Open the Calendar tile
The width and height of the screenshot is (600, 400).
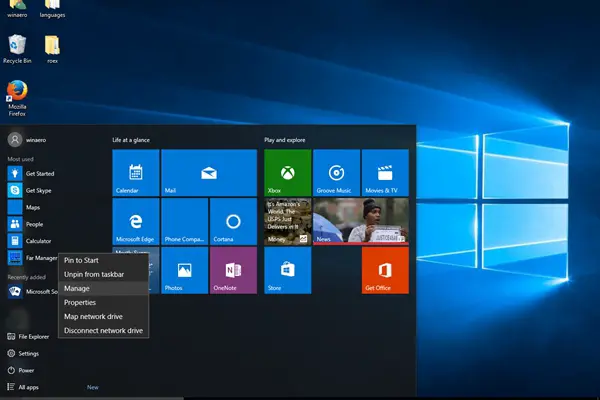(135, 173)
